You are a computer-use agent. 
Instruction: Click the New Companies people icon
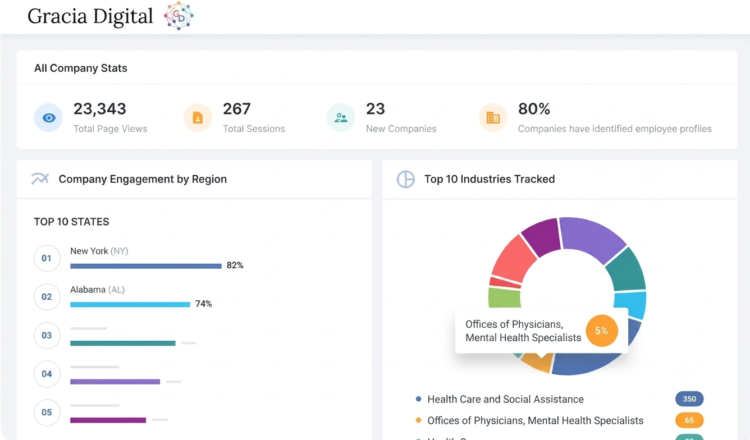[x=341, y=118]
